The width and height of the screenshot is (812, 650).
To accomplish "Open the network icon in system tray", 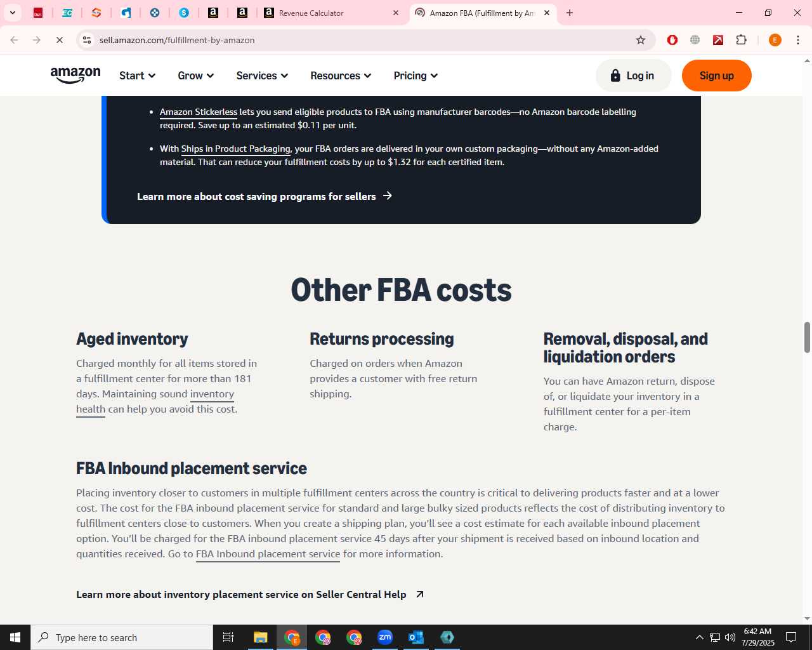I will pos(715,637).
